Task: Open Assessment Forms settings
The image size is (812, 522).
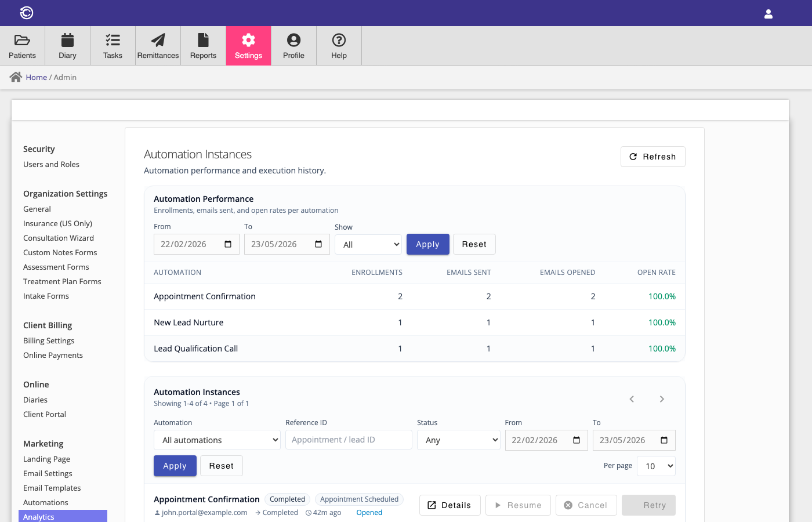Action: click(x=56, y=267)
